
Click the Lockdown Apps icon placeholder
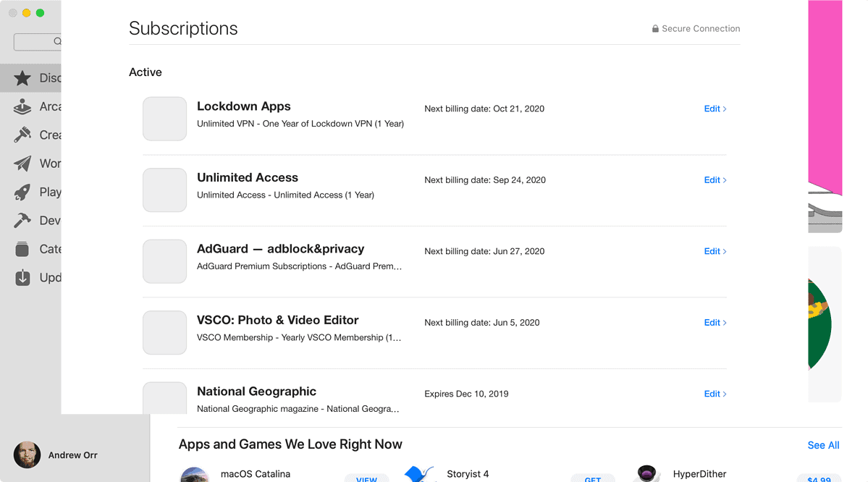(x=165, y=119)
